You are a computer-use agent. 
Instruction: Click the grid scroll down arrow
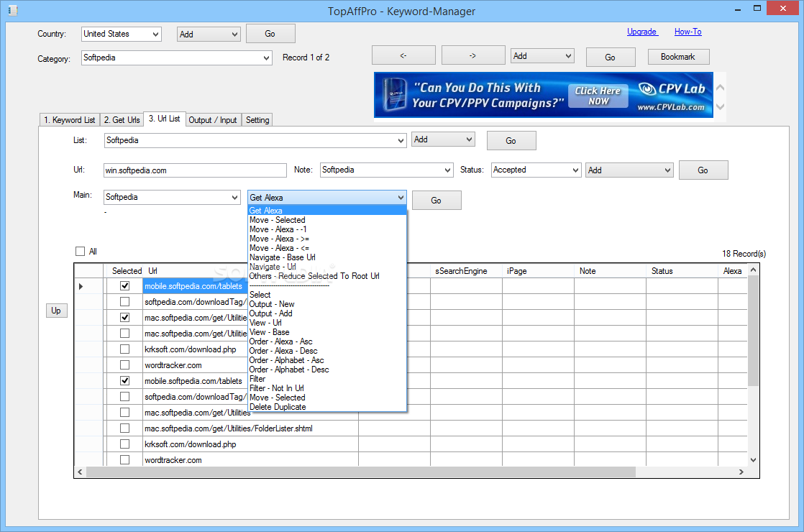coord(753,460)
